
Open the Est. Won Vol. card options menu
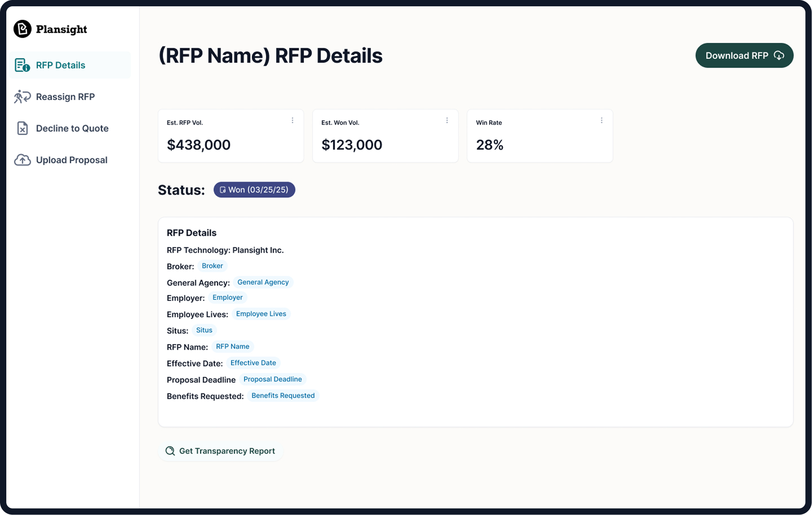(x=447, y=120)
